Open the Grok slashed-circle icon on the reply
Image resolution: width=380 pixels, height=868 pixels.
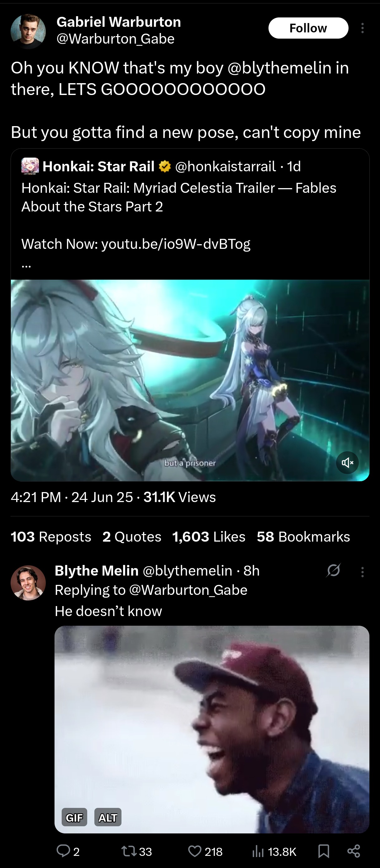(x=334, y=571)
